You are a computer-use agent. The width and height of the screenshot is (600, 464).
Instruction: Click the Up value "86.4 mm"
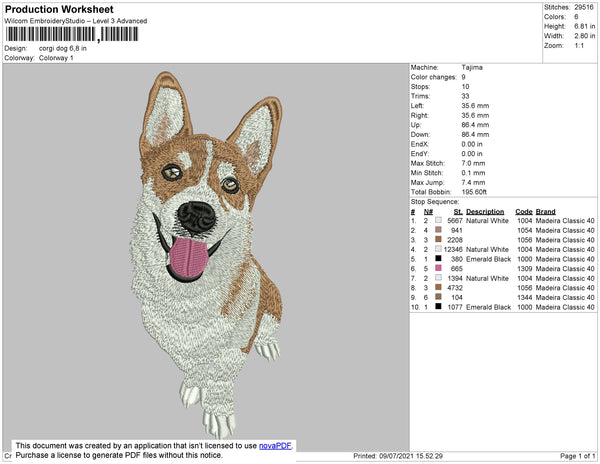point(475,125)
